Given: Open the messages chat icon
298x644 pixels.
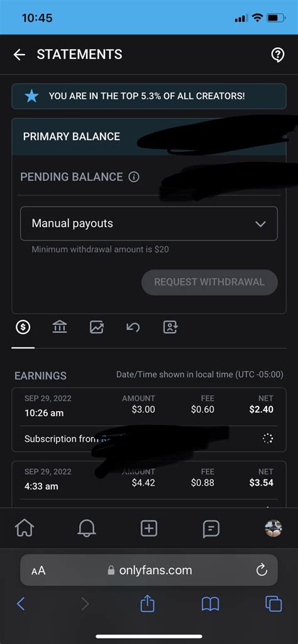Looking at the screenshot, I should 211,528.
